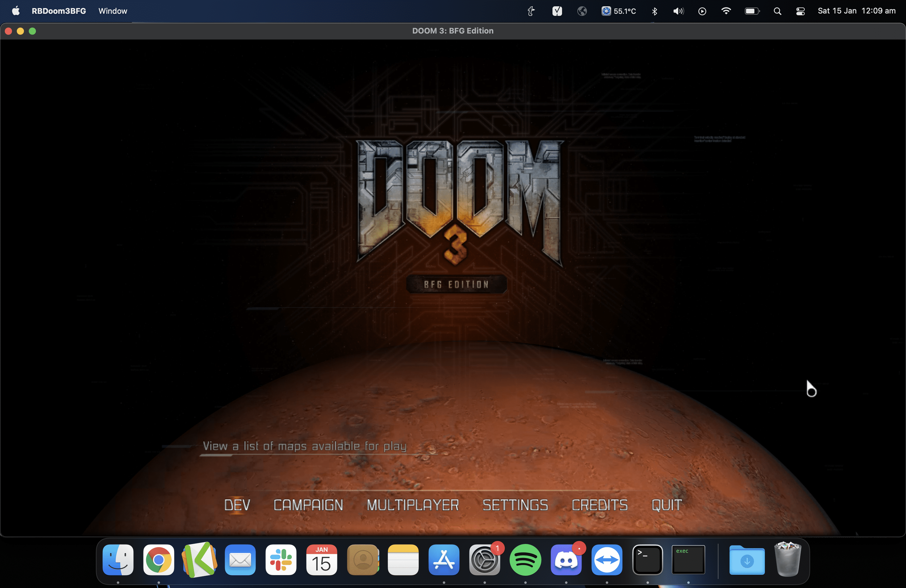Open the Notes app in dock
The width and height of the screenshot is (906, 588).
[x=403, y=560]
